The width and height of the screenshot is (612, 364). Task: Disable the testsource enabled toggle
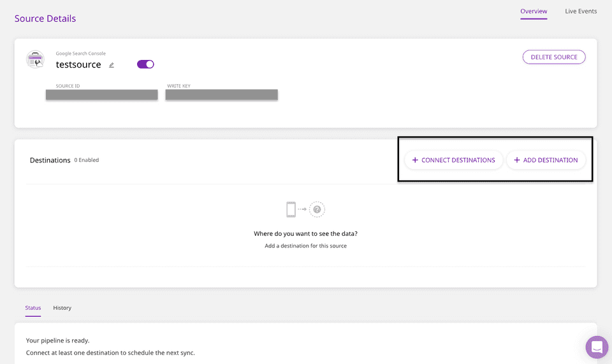pyautogui.click(x=145, y=64)
